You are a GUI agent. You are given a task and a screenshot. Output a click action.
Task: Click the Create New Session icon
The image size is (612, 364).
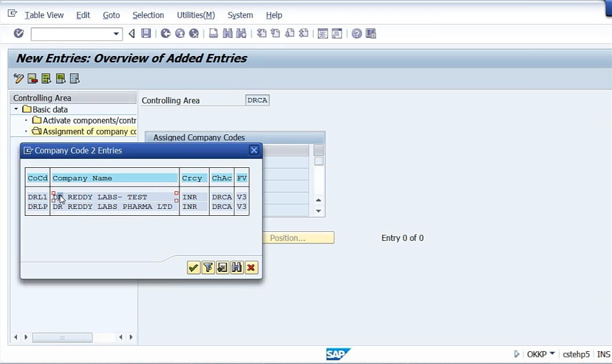coord(322,34)
